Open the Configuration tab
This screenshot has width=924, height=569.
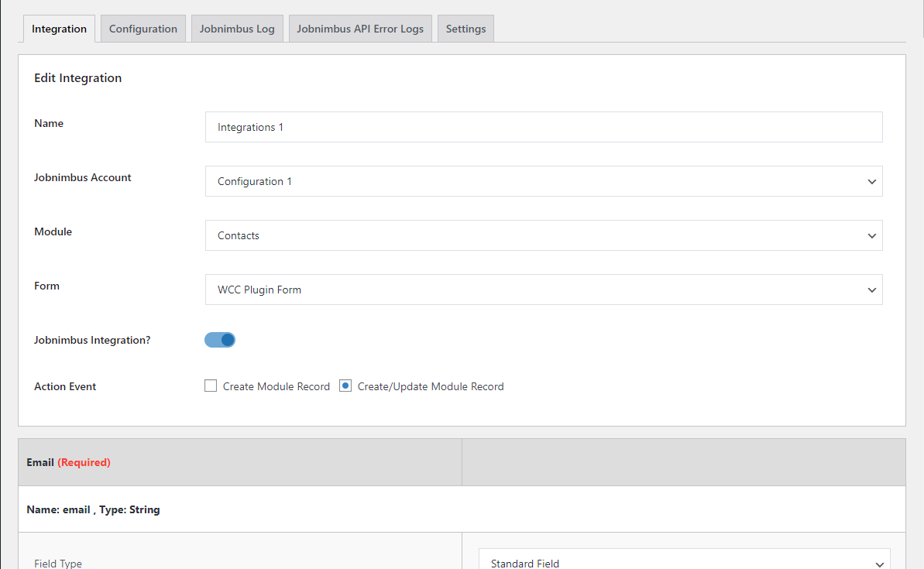coord(143,29)
